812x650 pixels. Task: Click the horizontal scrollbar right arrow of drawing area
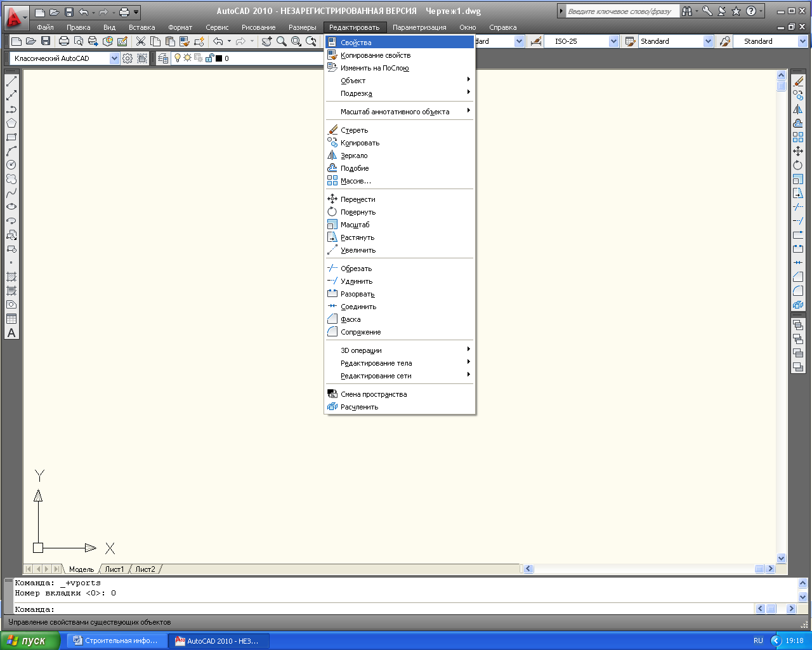click(771, 569)
